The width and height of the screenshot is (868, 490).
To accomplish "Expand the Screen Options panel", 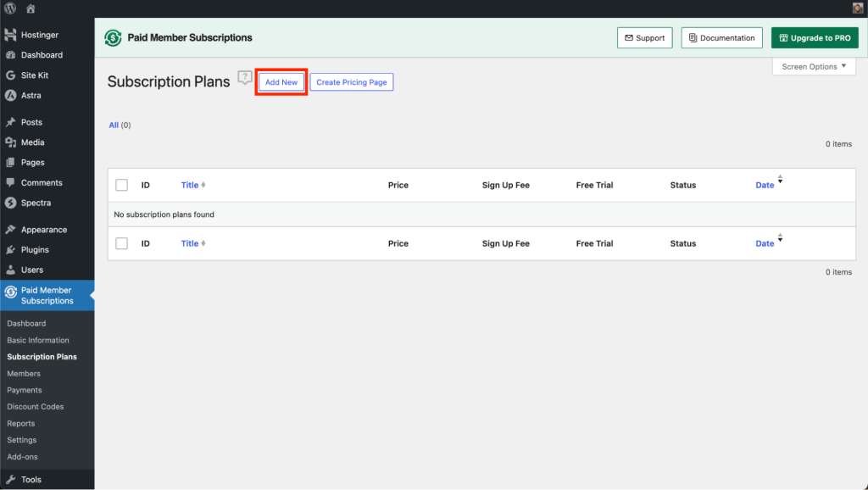I will (x=812, y=65).
